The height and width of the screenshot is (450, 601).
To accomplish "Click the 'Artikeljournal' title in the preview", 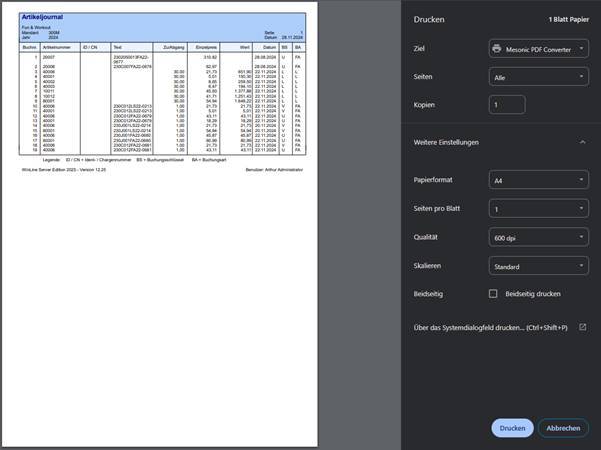I will 42,17.
